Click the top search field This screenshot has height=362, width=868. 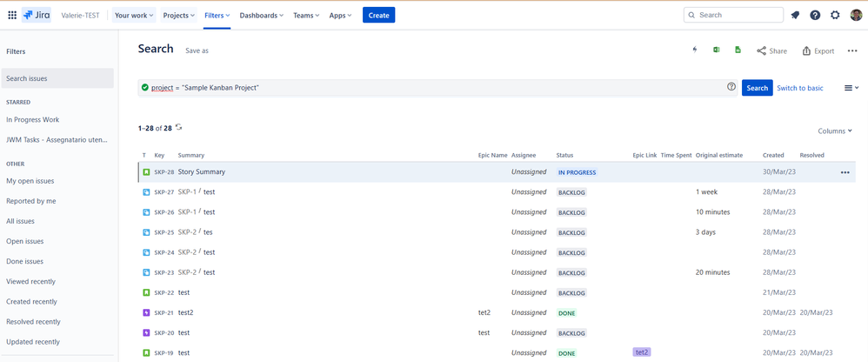pos(733,15)
